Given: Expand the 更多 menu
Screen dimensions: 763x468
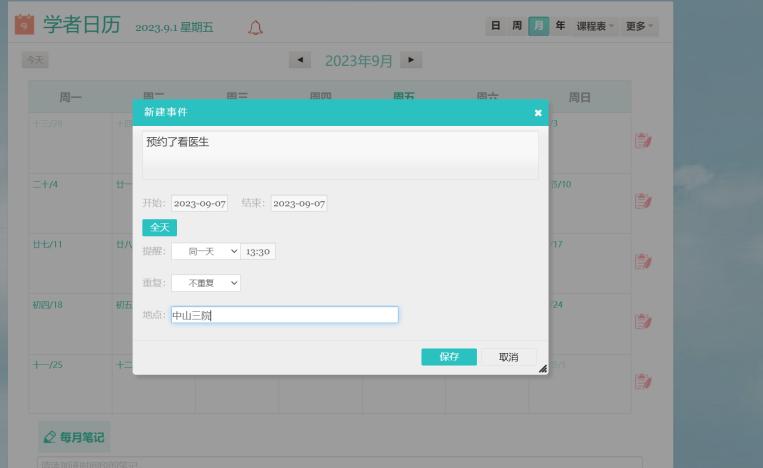Looking at the screenshot, I should click(x=639, y=26).
